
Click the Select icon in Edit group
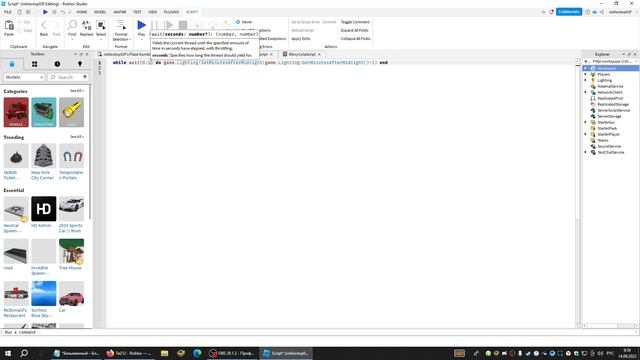(x=101, y=25)
